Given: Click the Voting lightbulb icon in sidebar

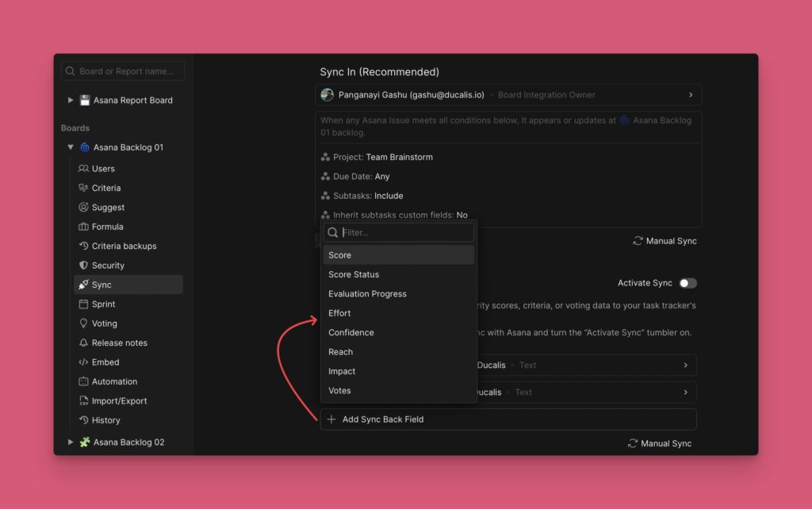Looking at the screenshot, I should pyautogui.click(x=82, y=323).
